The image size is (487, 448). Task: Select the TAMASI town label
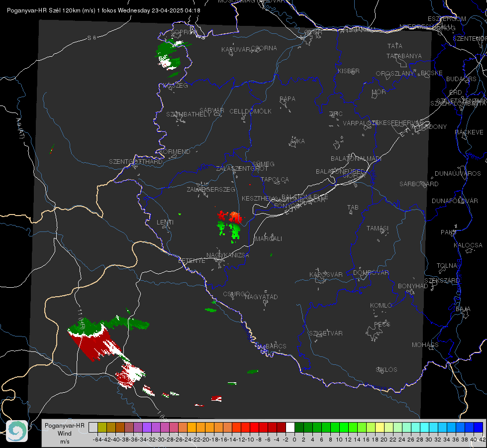pyautogui.click(x=378, y=228)
